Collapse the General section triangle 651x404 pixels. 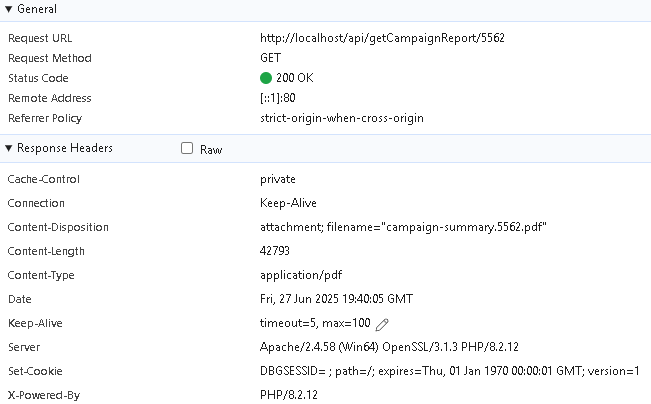(8, 9)
